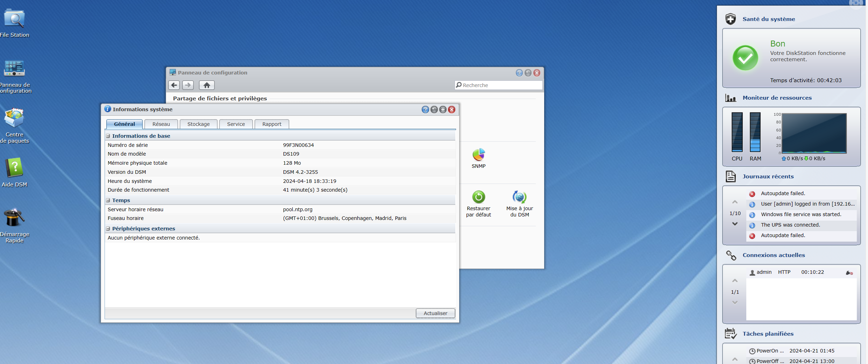Go back in Panneau de configuration
Viewport: 868px width, 364px height.
(174, 85)
